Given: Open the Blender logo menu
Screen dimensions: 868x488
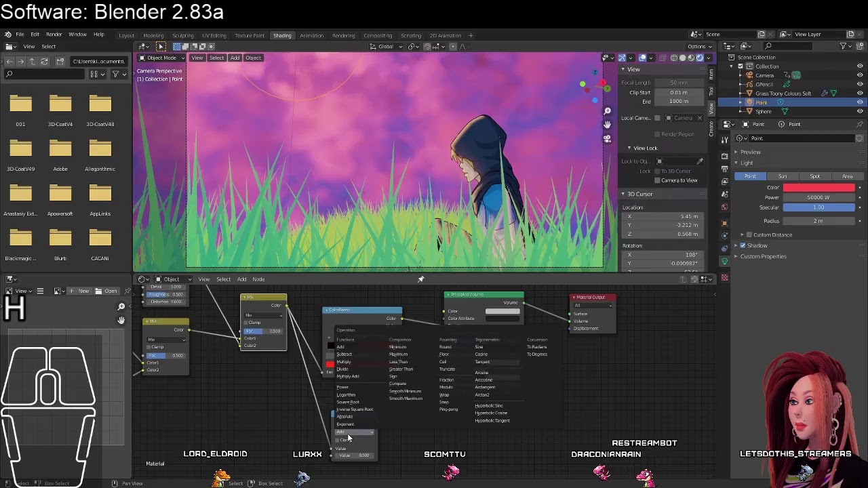Looking at the screenshot, I should point(7,35).
